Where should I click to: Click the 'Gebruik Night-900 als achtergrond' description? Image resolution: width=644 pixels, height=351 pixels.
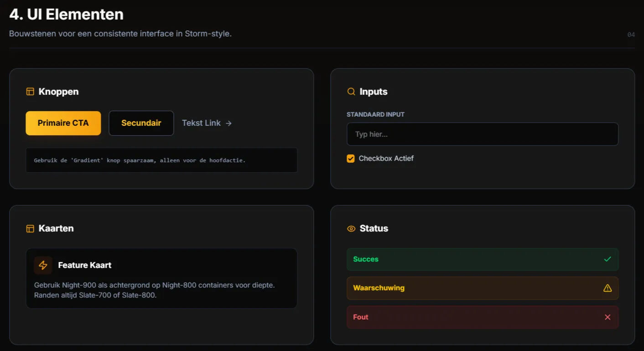coord(155,290)
